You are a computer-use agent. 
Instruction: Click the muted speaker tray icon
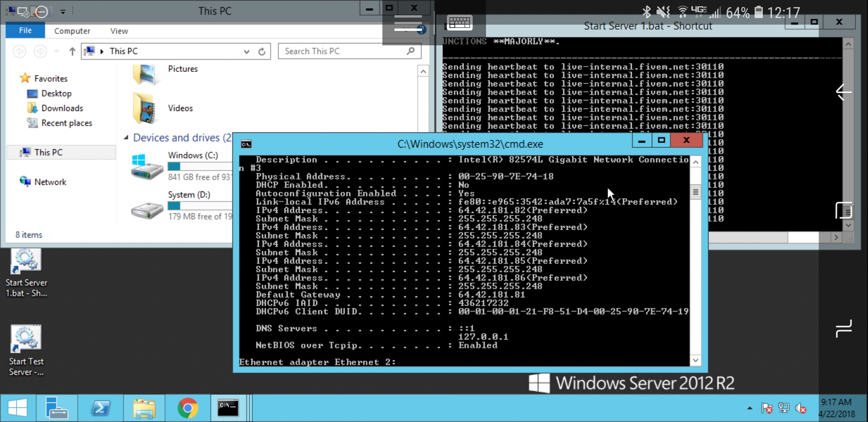click(800, 408)
